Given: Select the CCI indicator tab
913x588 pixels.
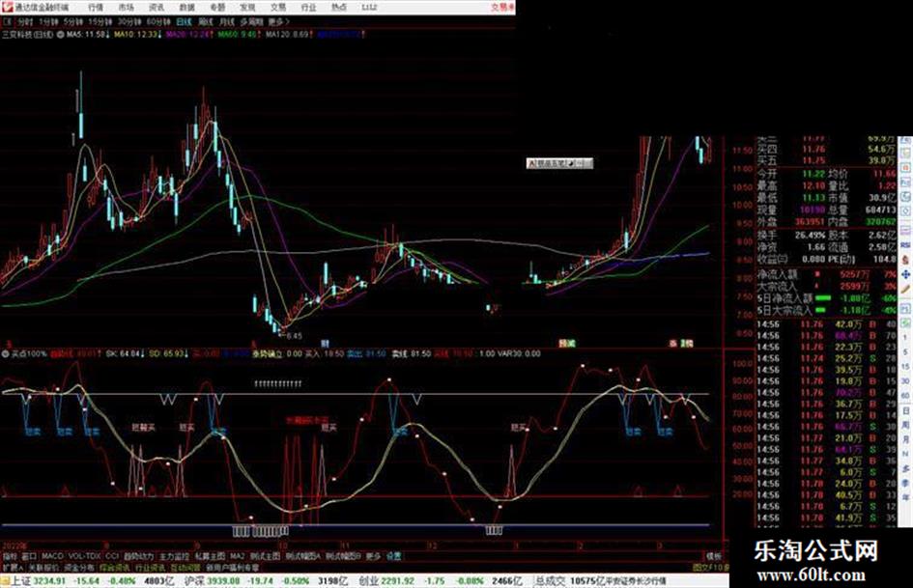Looking at the screenshot, I should point(112,556).
